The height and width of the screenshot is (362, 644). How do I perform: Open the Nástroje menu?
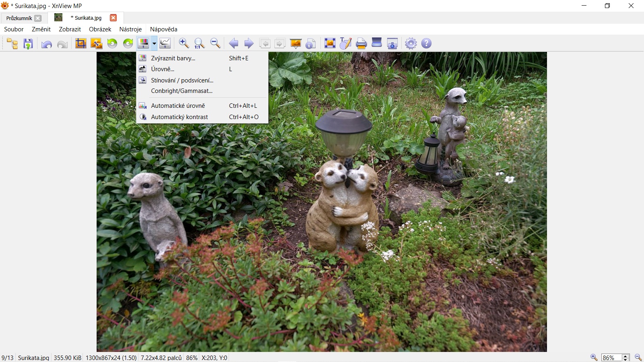[x=130, y=29]
